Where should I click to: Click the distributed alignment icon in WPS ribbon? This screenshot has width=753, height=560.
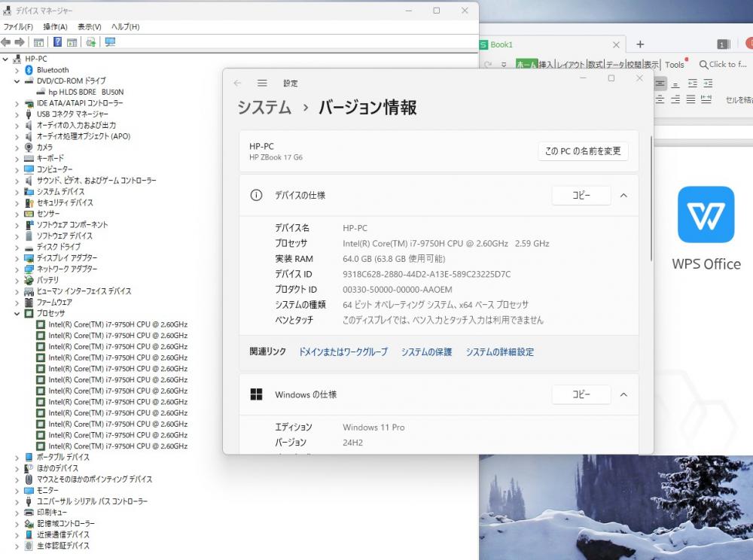706,99
